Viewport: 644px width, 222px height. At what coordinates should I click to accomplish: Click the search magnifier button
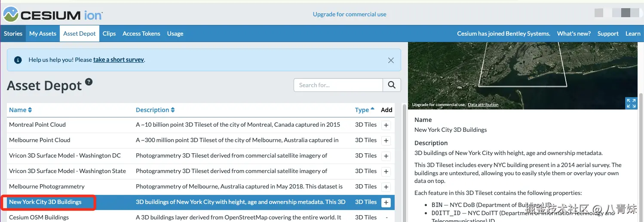(x=392, y=85)
